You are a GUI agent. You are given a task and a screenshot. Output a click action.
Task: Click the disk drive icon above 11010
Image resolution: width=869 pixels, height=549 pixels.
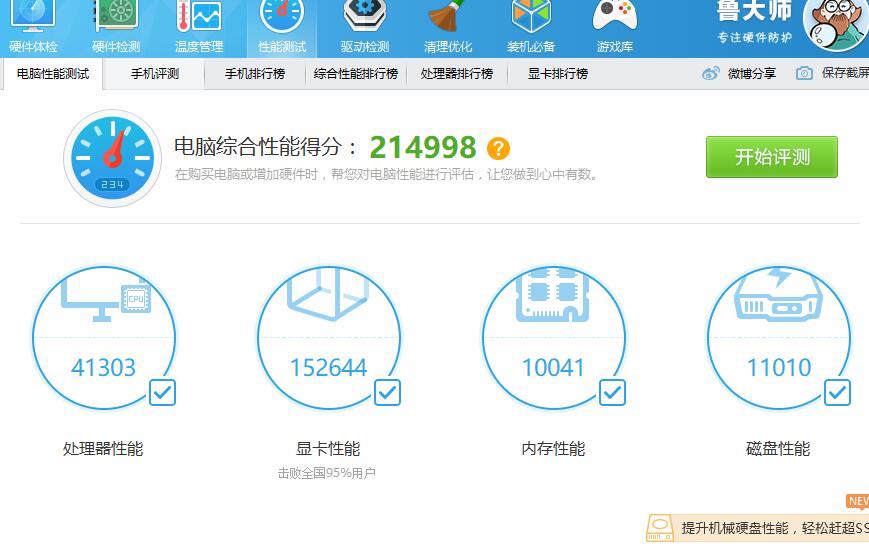point(778,294)
